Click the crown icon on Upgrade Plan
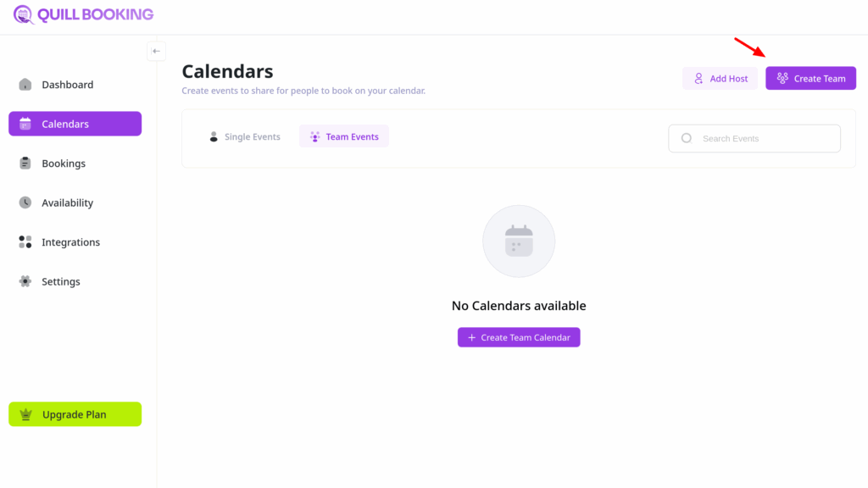Viewport: 868px width, 488px height. pos(25,414)
